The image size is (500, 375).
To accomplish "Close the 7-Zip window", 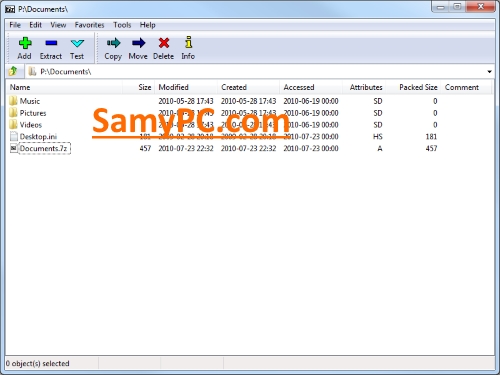I will point(481,7).
